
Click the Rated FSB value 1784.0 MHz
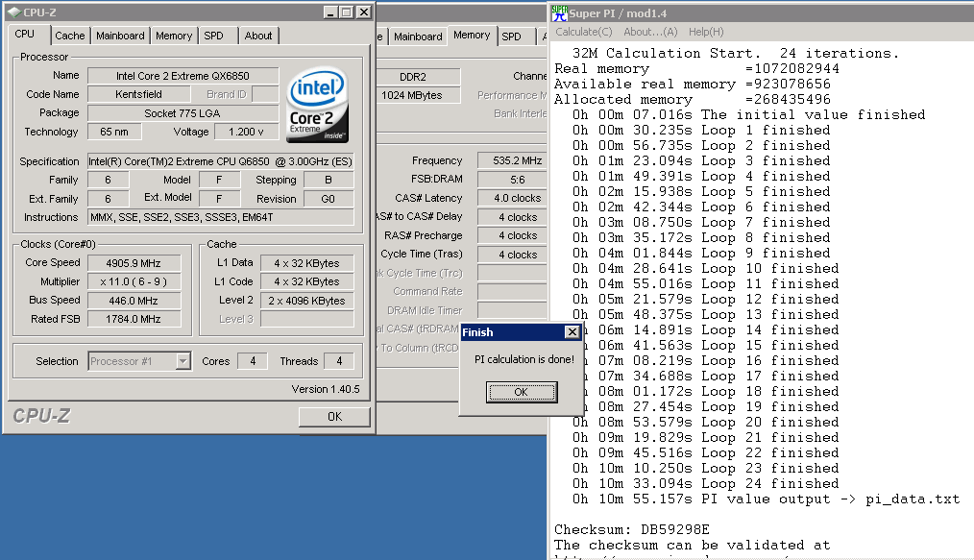134,319
